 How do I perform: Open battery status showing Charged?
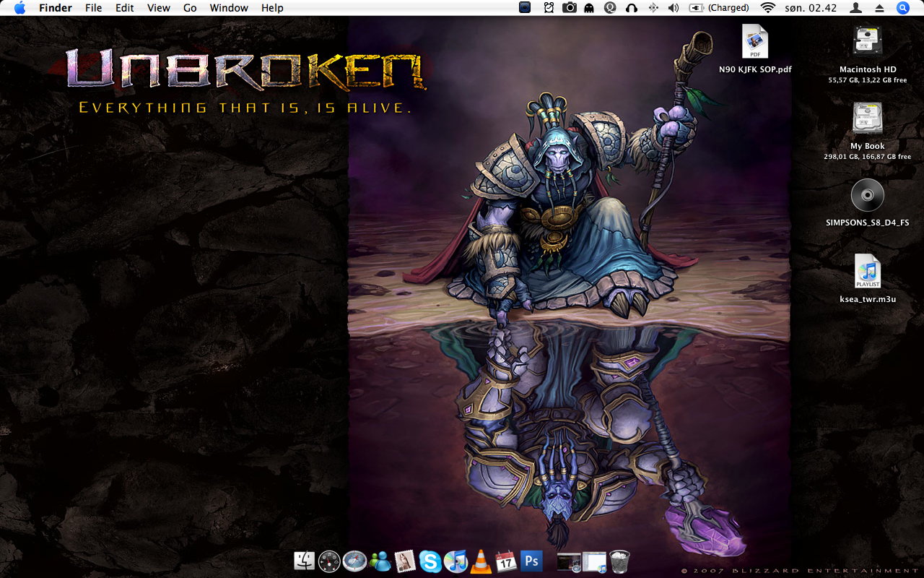719,8
